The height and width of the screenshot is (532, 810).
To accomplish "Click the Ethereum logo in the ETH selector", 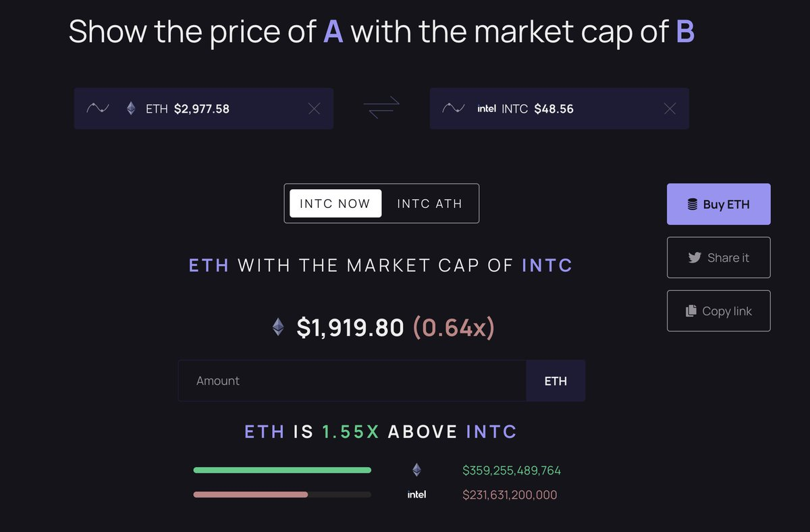I will (131, 108).
